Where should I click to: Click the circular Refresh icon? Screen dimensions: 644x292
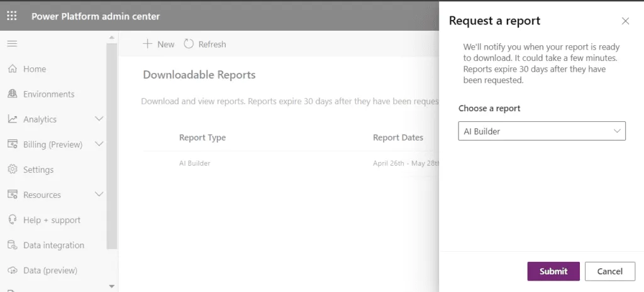pos(189,44)
